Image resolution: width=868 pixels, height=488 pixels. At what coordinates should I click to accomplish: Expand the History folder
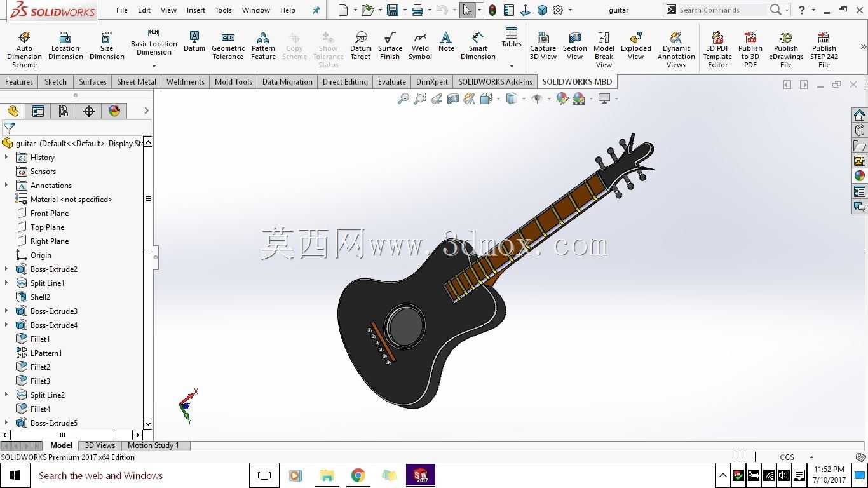click(6, 157)
